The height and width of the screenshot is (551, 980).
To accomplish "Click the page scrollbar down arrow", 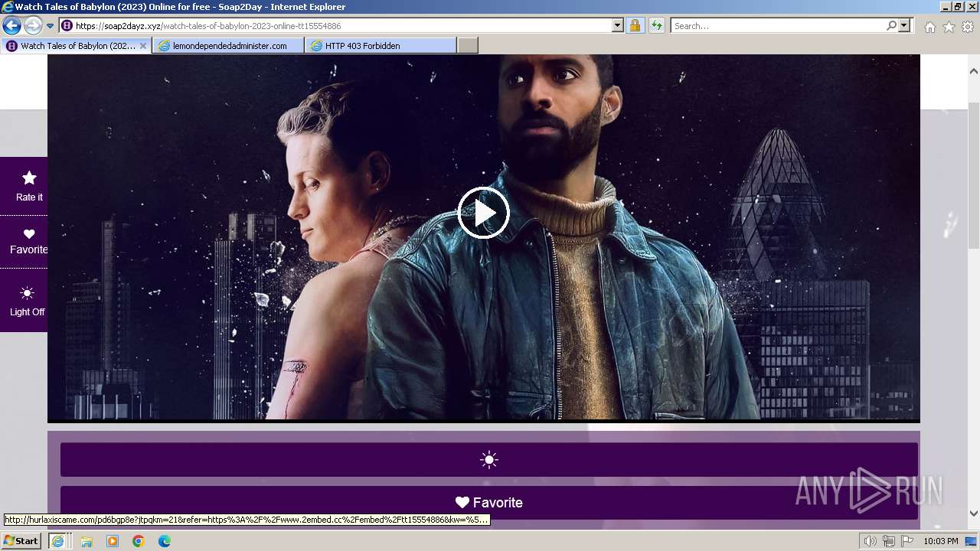I will [974, 514].
